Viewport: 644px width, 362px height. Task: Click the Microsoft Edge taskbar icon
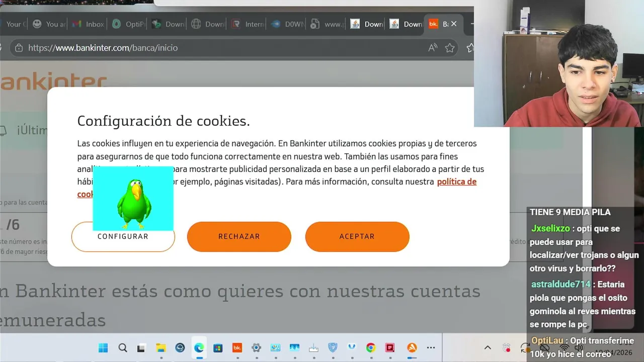coord(199,347)
